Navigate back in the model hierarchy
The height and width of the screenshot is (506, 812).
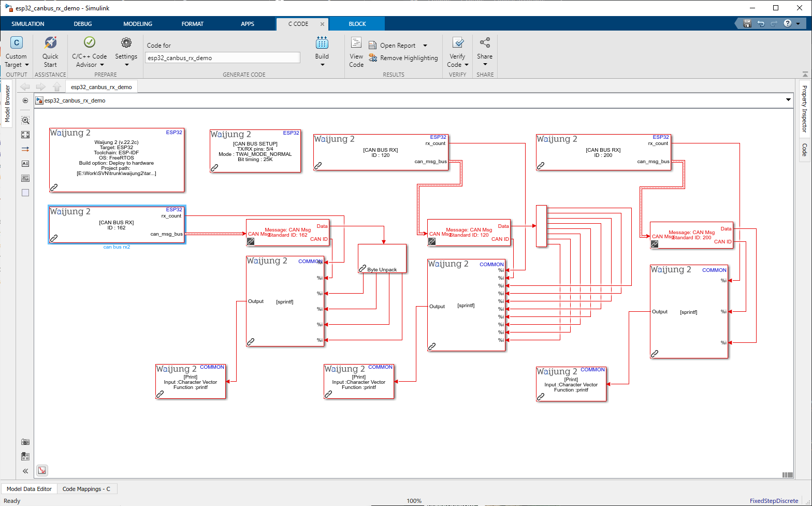pos(25,87)
